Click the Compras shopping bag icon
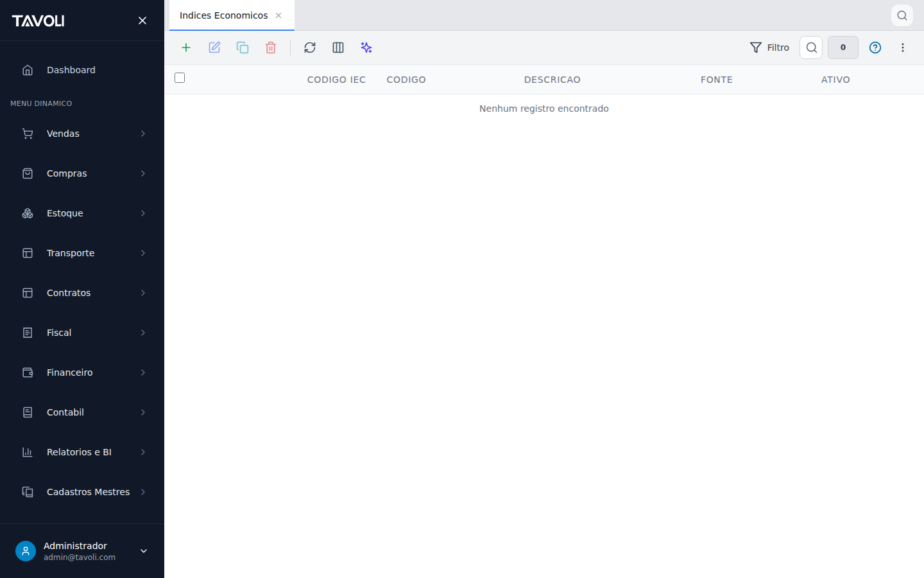The height and width of the screenshot is (578, 924). [x=28, y=173]
